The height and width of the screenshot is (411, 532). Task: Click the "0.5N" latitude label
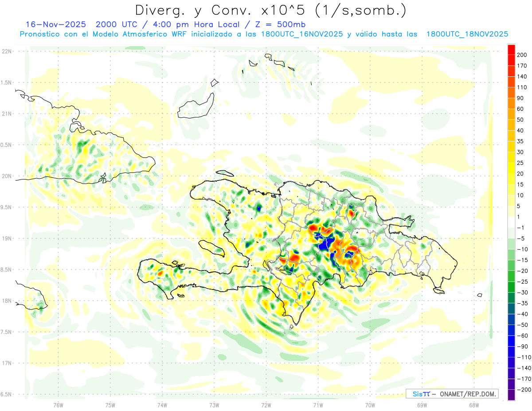point(7,145)
